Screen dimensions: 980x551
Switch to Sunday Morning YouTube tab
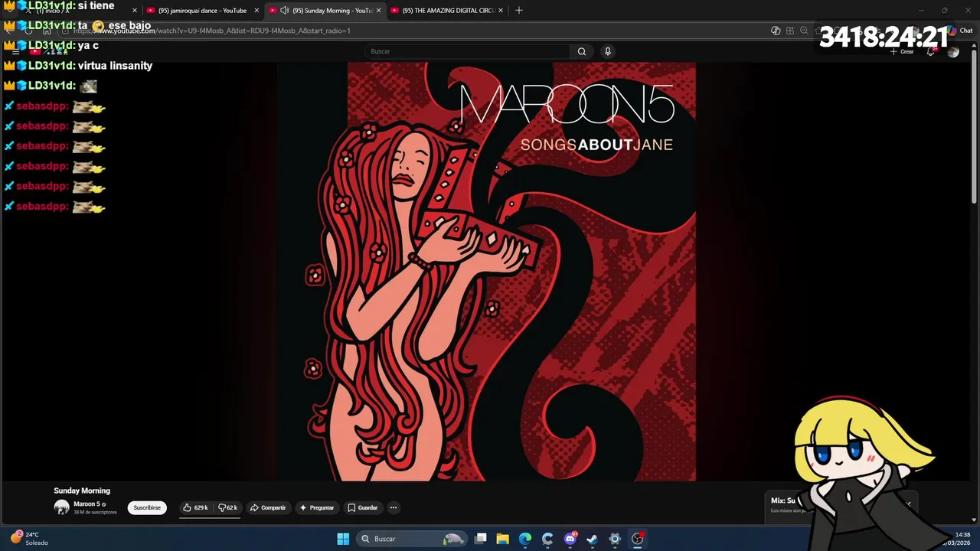click(x=325, y=11)
